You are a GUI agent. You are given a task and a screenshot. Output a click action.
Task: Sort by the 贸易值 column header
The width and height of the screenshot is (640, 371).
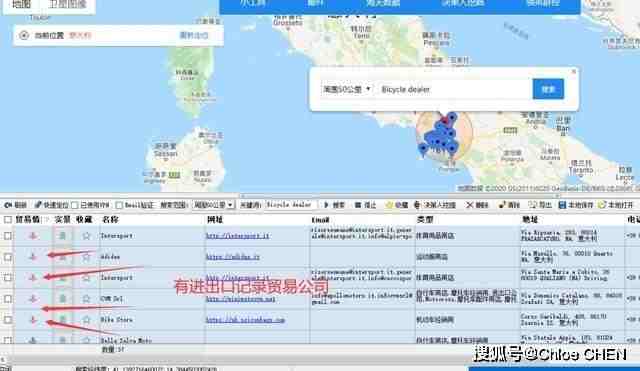[x=28, y=220]
